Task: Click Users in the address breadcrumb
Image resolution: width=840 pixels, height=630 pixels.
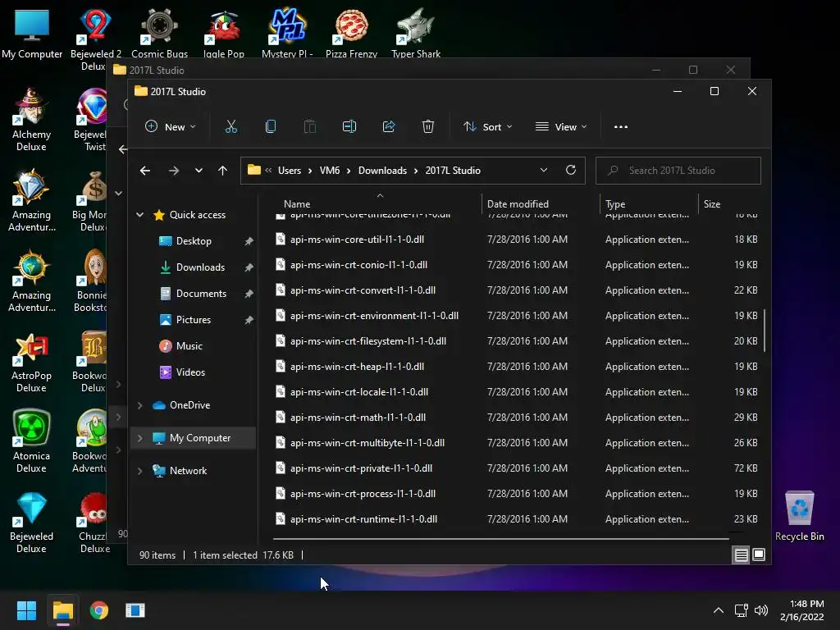Action: (x=290, y=171)
